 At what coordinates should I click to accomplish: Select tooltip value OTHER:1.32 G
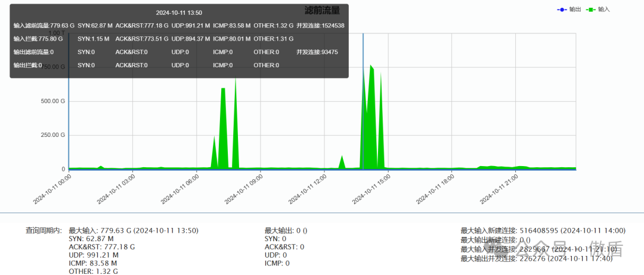[x=274, y=26]
